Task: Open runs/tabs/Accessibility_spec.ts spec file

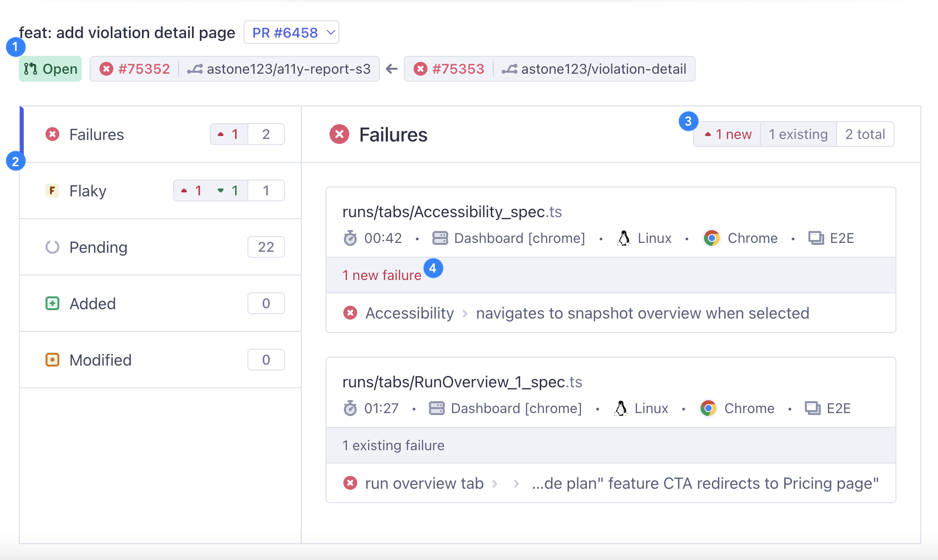Action: tap(452, 212)
